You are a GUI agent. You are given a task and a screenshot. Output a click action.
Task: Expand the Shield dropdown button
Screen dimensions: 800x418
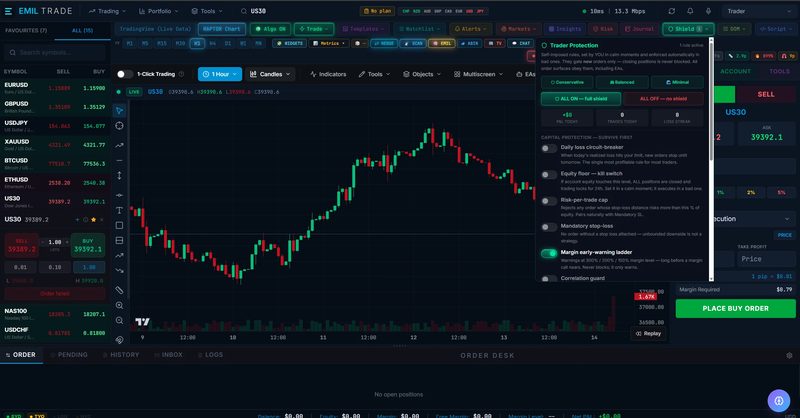coord(688,29)
